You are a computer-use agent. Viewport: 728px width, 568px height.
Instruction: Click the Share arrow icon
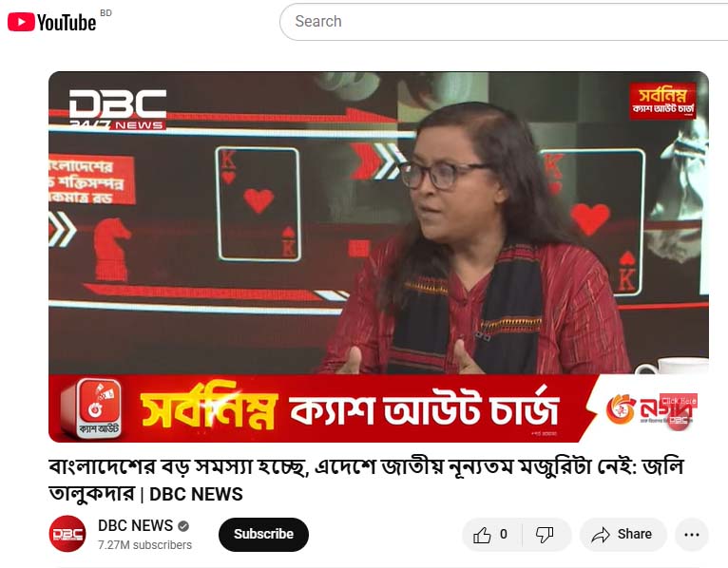point(601,535)
